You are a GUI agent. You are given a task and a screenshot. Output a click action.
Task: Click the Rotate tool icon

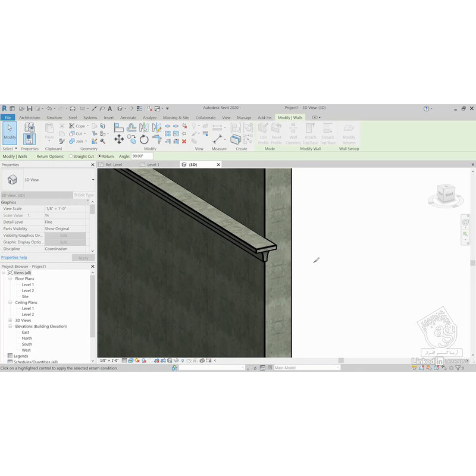pyautogui.click(x=144, y=139)
